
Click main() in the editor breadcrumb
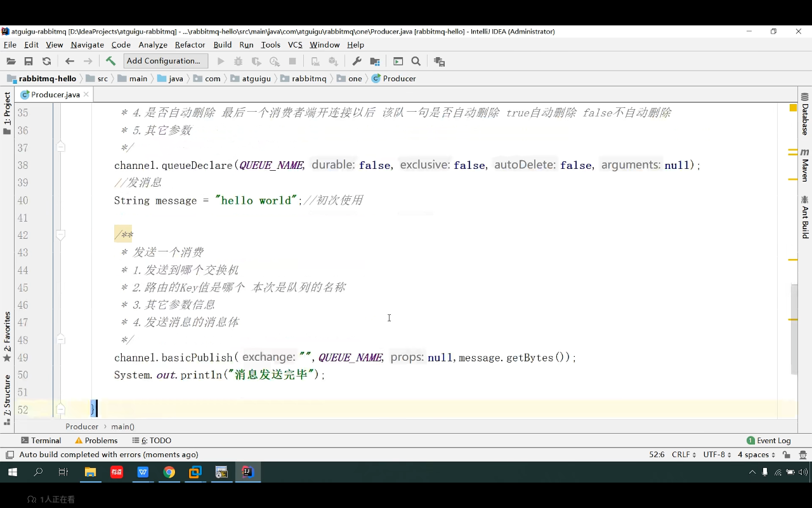[123, 427]
